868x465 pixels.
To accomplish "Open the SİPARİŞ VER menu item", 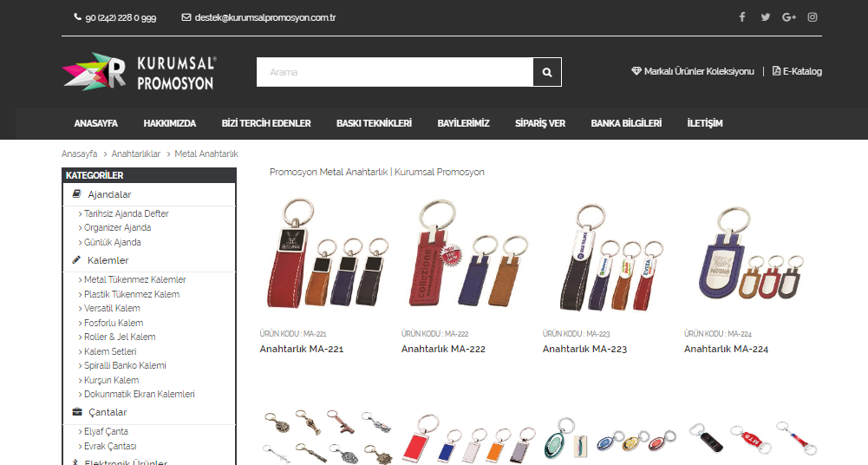I will coord(540,123).
